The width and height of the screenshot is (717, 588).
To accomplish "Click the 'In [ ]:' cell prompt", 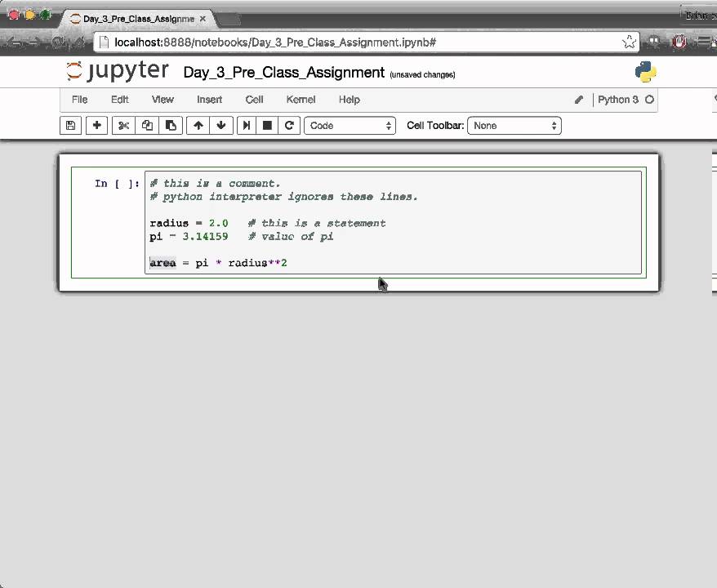I will pos(117,184).
